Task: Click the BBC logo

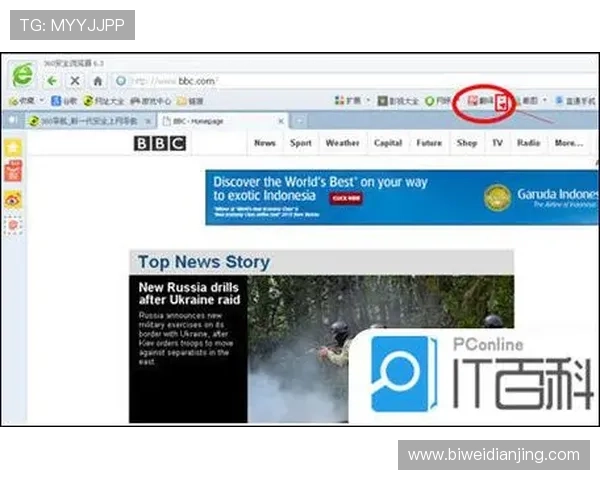Action: tap(160, 143)
